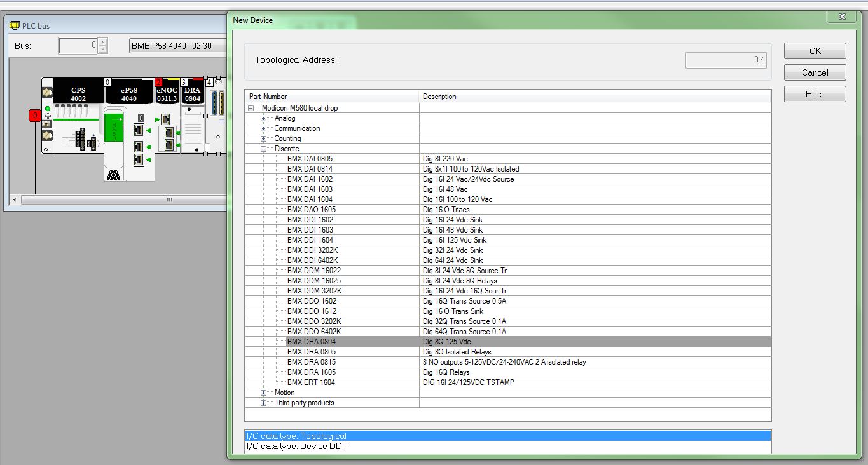Select BMX DAI 1603 in the list
The width and height of the screenshot is (868, 465).
pyautogui.click(x=310, y=189)
